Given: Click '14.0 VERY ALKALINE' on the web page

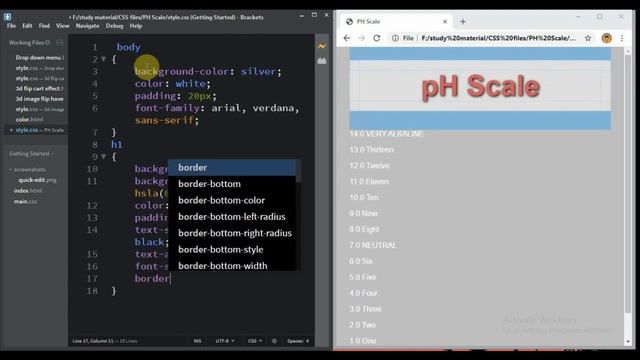Looking at the screenshot, I should (x=386, y=134).
